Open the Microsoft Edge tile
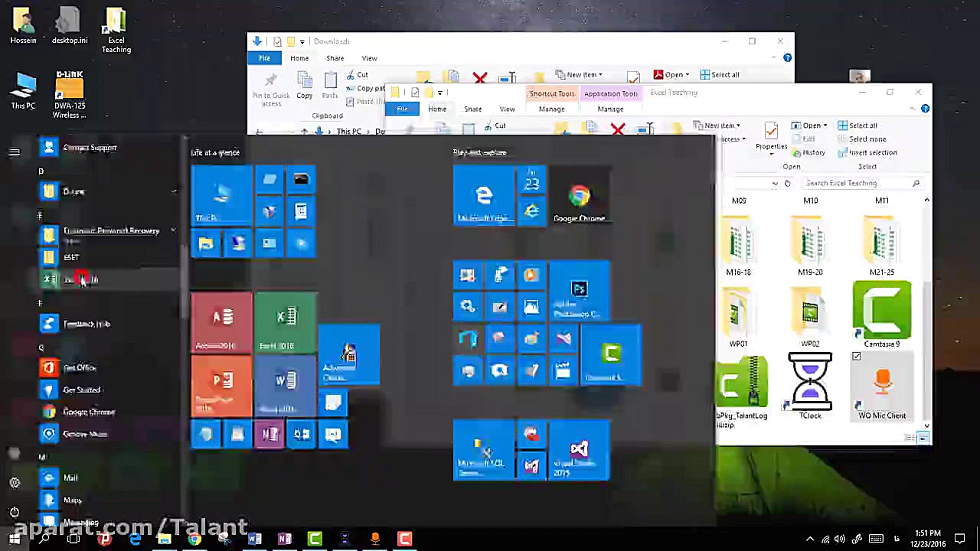 [x=484, y=197]
